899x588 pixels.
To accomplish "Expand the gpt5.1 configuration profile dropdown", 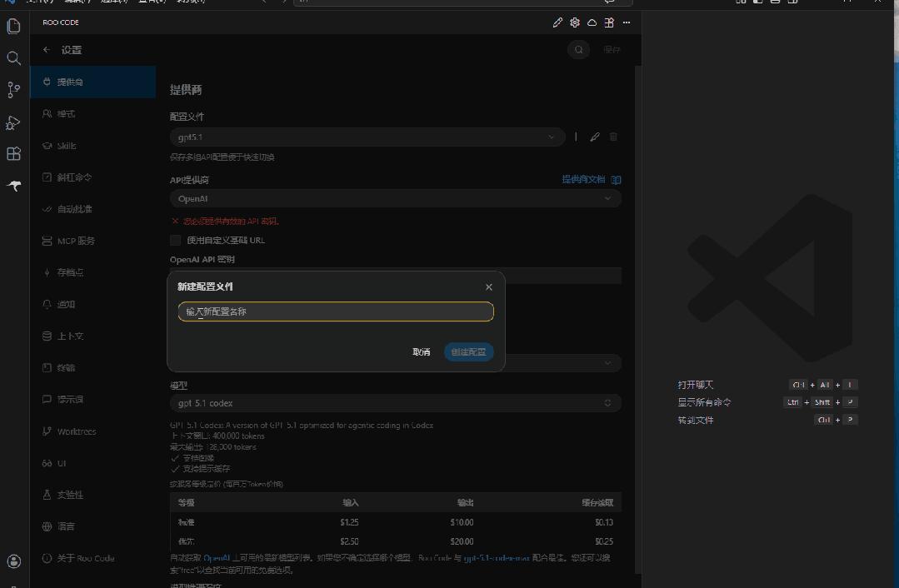I will tap(367, 137).
